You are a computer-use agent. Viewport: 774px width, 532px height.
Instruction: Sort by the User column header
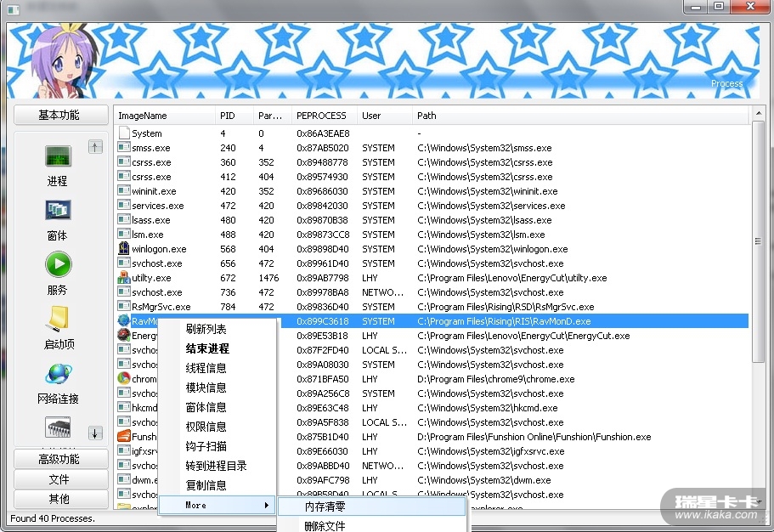click(x=385, y=116)
